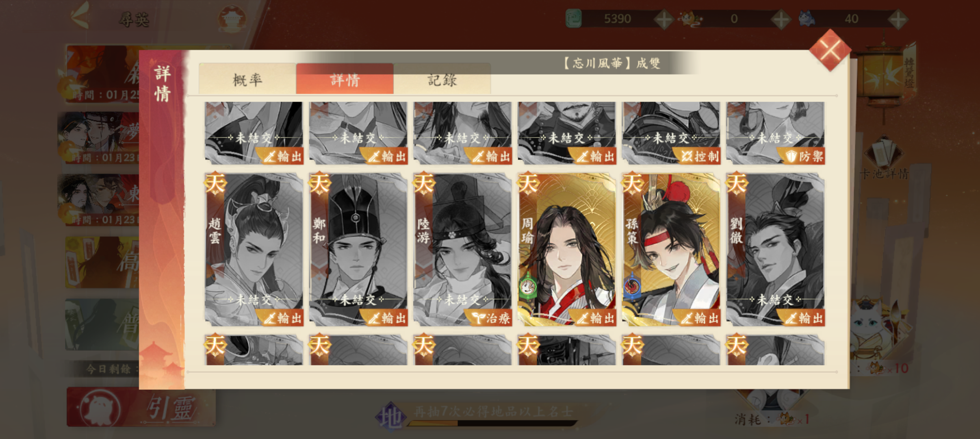View the colored 周瑜 character card
This screenshot has height=439, width=980.
(x=567, y=249)
